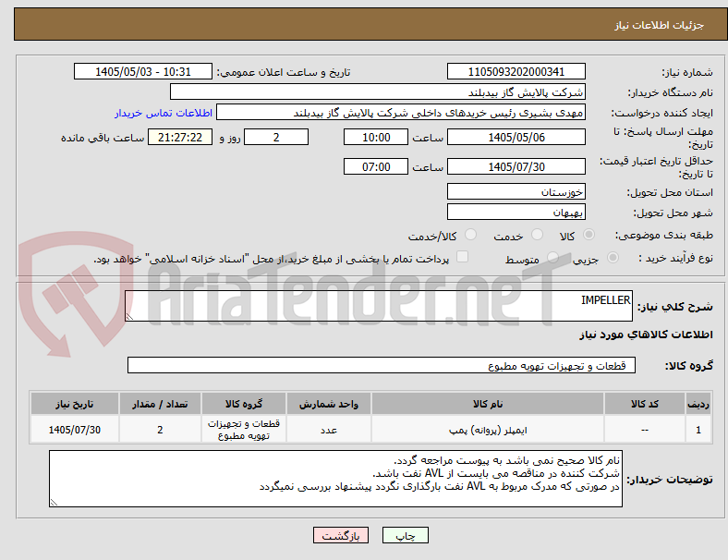Click the remaining time field 21:27:22
The width and height of the screenshot is (728, 560).
[x=180, y=138]
